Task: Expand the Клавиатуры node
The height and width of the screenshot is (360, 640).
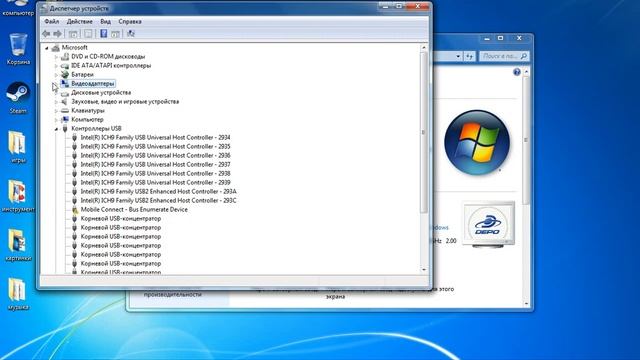Action: tap(56, 111)
